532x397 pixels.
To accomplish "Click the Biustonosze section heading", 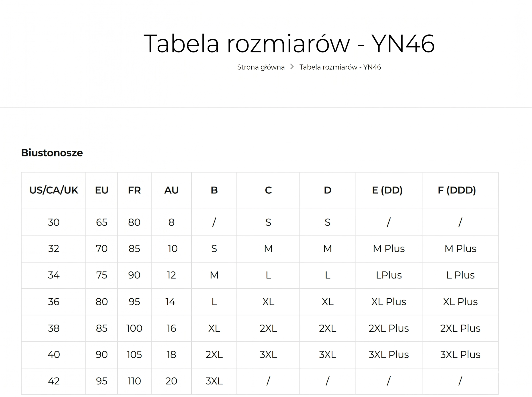I will [52, 153].
